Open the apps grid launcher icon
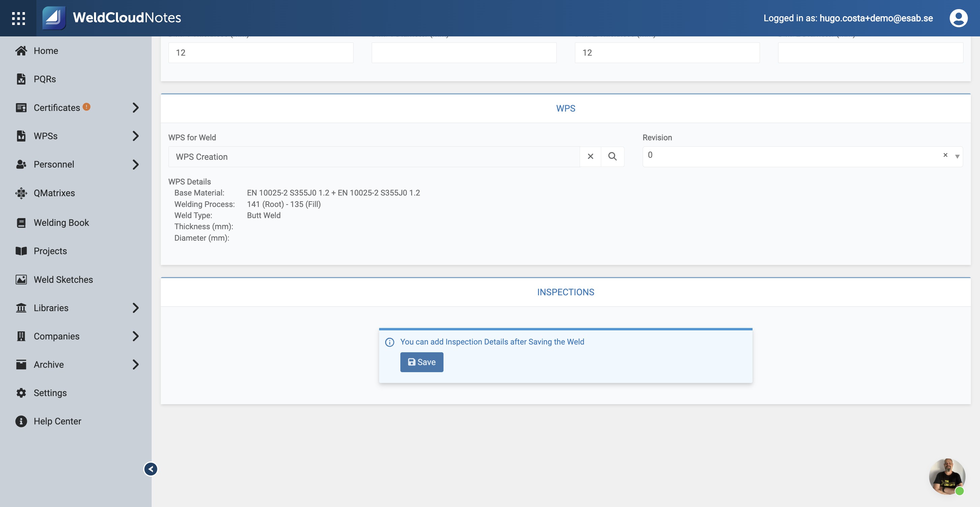980x507 pixels. coord(18,18)
